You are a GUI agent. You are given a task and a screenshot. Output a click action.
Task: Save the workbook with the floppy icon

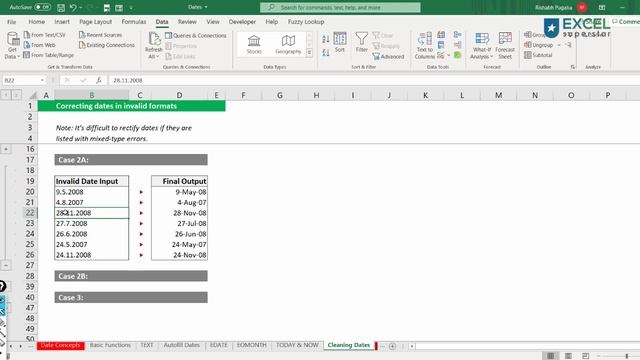[61, 7]
